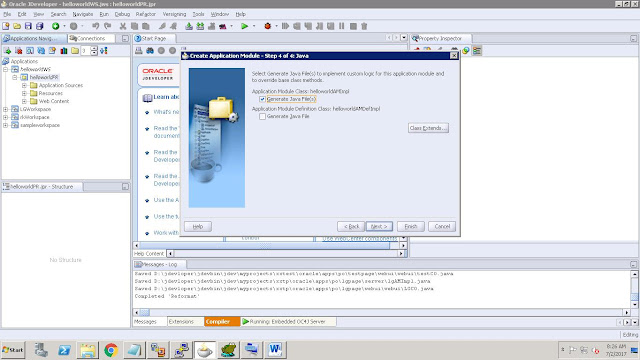Open the Debug button dropdown arrow
This screenshot has height=360, width=640.
277,26
